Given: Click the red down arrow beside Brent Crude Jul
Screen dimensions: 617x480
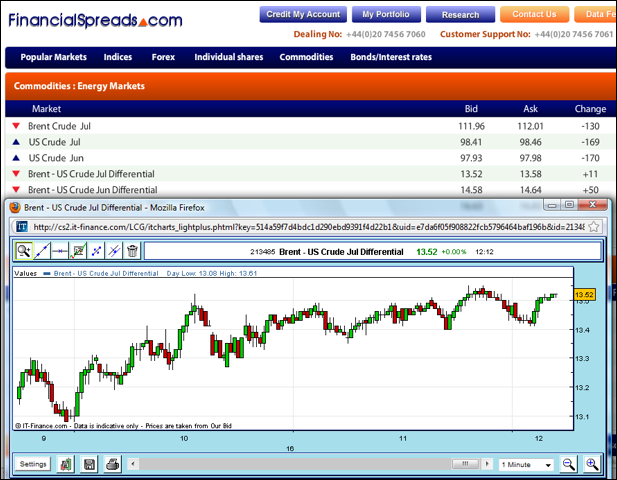Looking at the screenshot, I should tap(16, 126).
